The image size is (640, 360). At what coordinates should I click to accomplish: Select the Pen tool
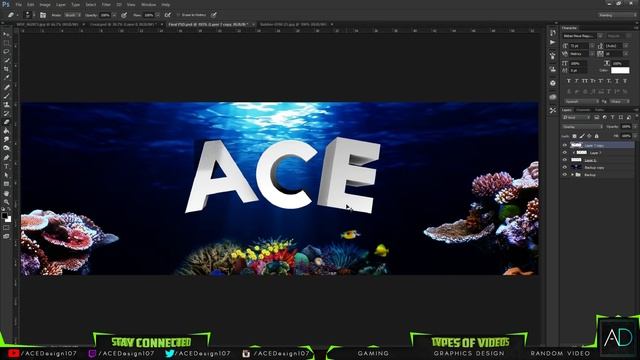coord(6,158)
